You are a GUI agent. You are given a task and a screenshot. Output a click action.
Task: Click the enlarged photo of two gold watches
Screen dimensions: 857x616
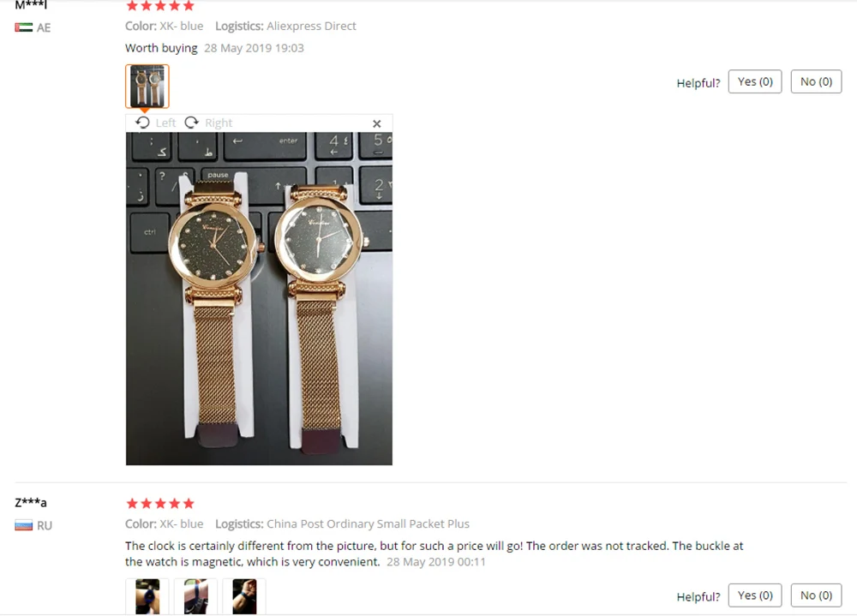[x=259, y=299]
